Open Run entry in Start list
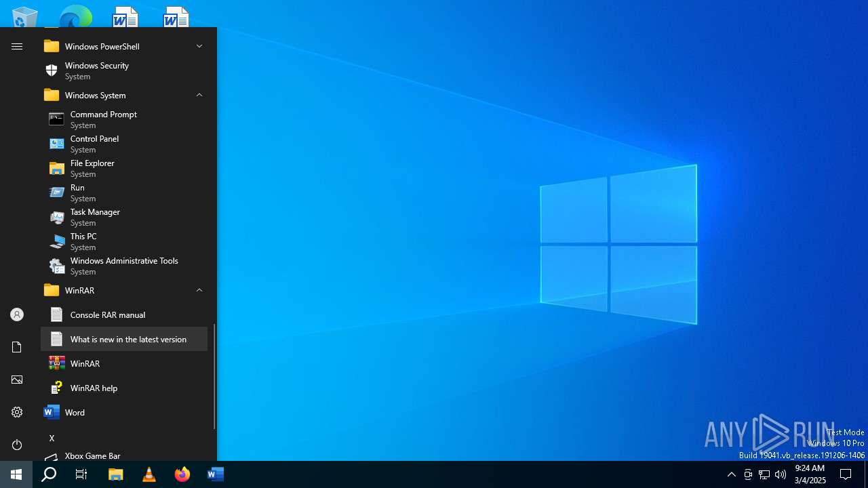 [124, 192]
